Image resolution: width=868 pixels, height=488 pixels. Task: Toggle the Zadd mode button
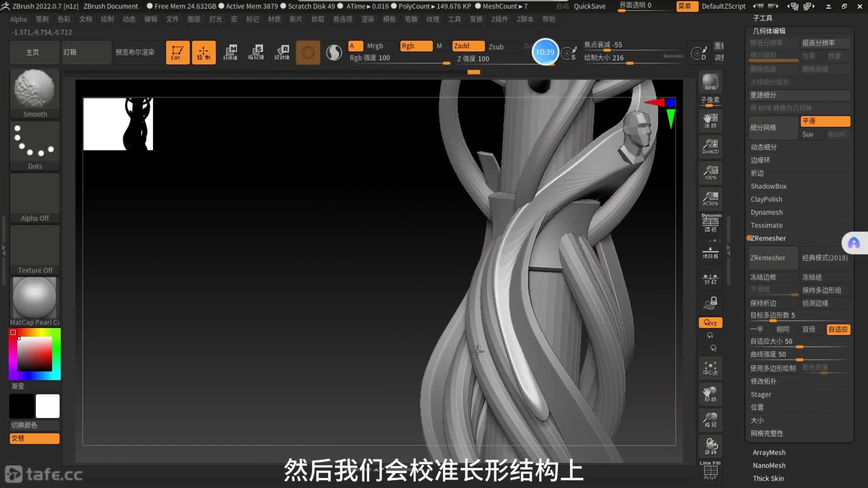coord(467,46)
